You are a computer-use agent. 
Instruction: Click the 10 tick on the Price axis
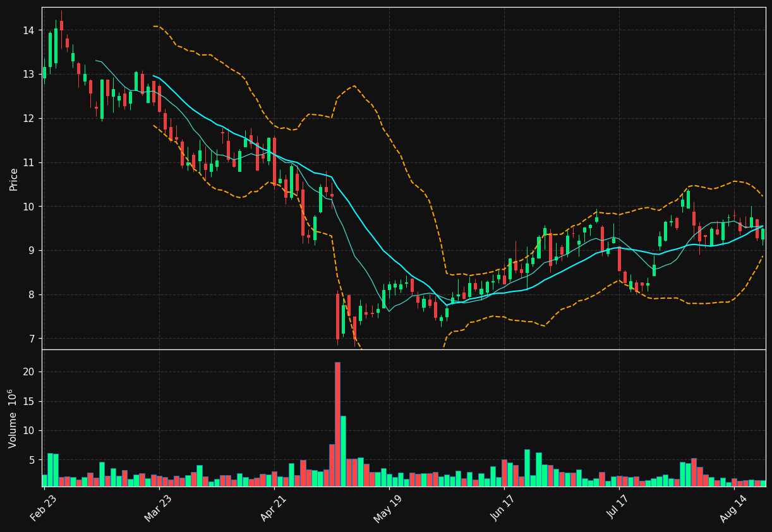point(28,207)
